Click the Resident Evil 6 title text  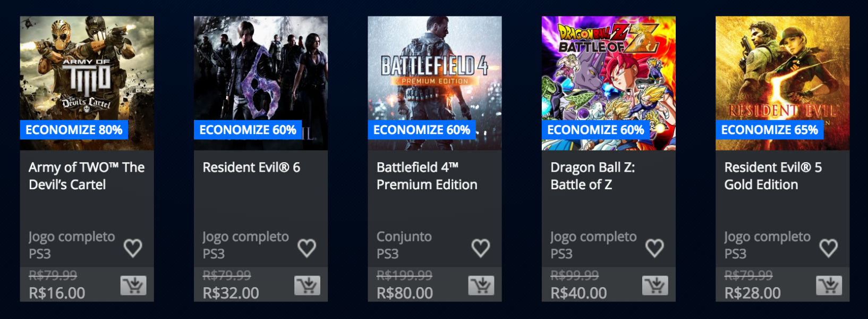pyautogui.click(x=251, y=167)
